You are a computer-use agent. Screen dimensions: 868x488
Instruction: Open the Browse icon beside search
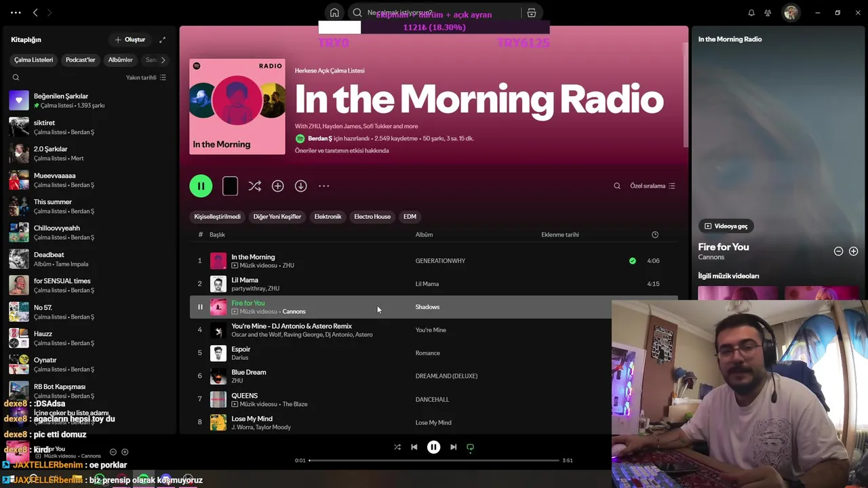click(x=532, y=12)
